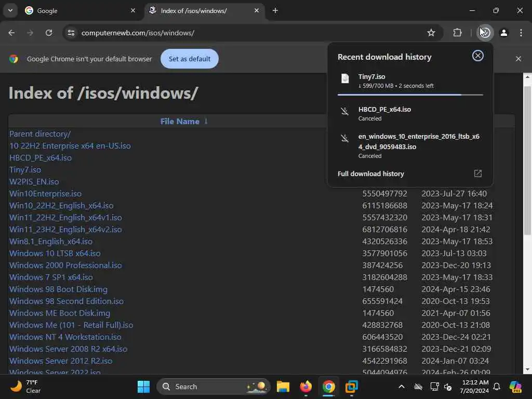This screenshot has width=532, height=399.
Task: Open Windows Server 2008 R2 x64.iso link
Action: [68, 349]
